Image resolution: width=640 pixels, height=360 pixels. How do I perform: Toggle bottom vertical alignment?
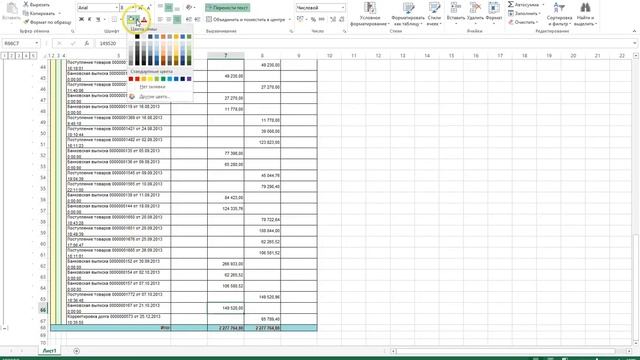177,8
